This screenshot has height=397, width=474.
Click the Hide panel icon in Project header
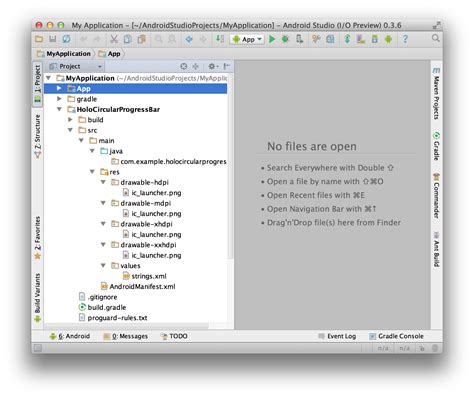pos(227,66)
